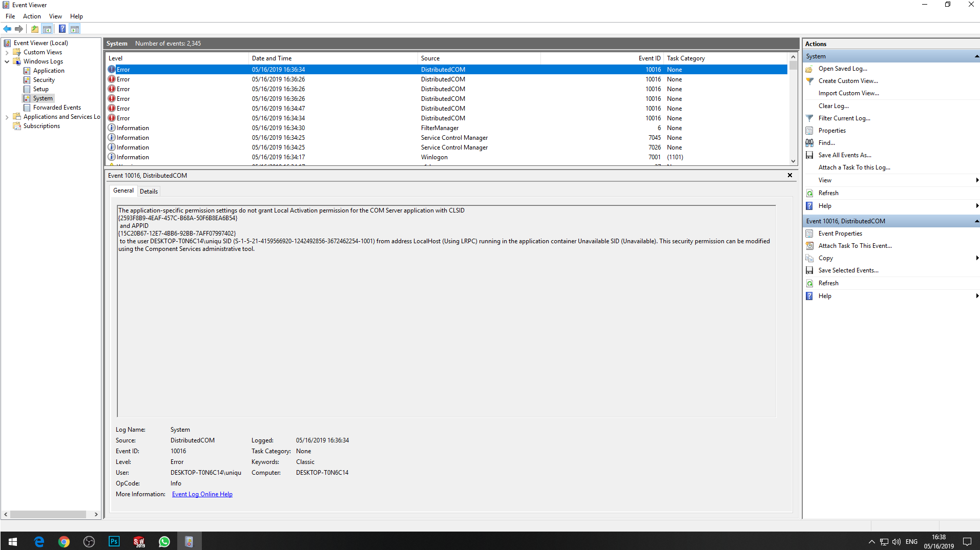Open the notification center icon
Screen dimensions: 980x550
coord(967,541)
